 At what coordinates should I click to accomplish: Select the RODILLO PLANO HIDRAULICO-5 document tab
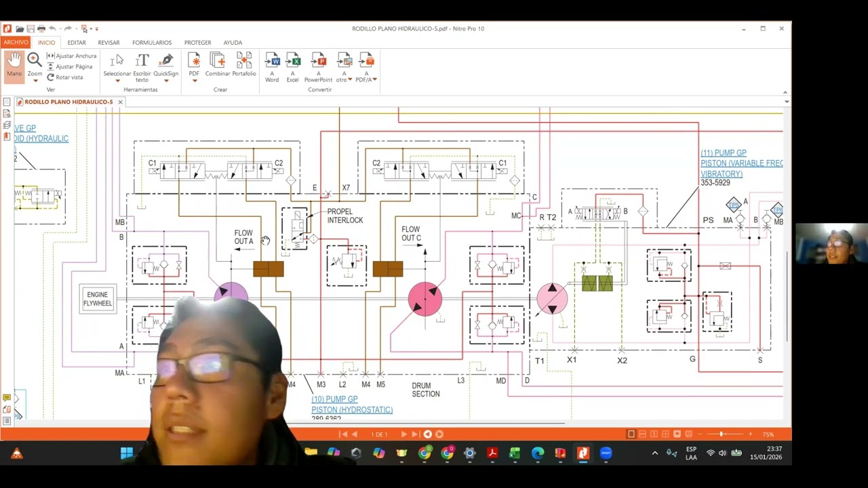pos(68,102)
